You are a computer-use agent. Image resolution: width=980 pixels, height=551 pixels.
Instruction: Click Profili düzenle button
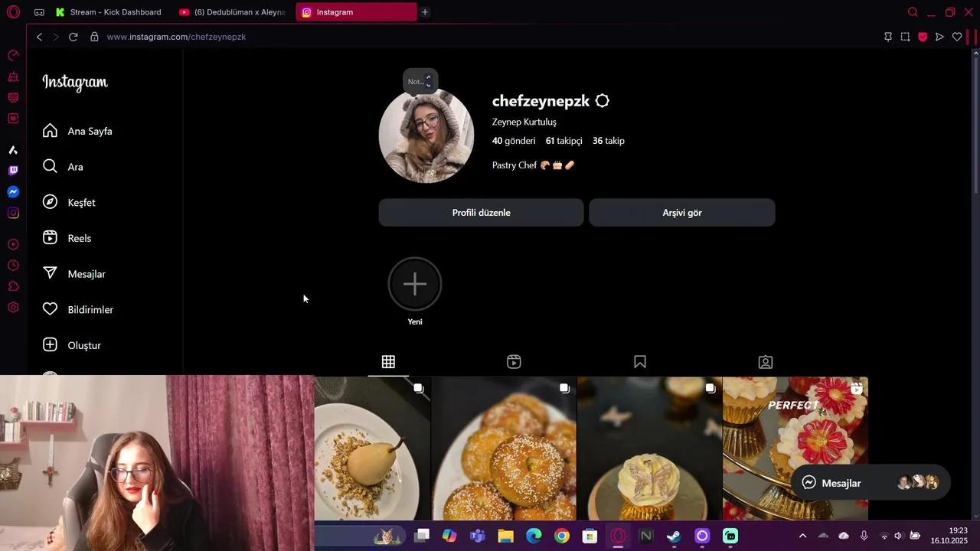point(481,213)
